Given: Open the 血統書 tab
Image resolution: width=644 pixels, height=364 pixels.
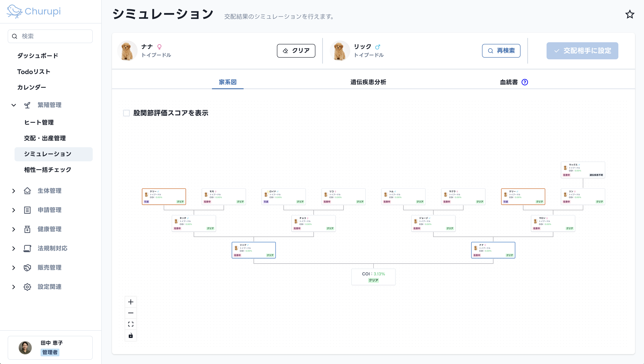Looking at the screenshot, I should coord(508,82).
